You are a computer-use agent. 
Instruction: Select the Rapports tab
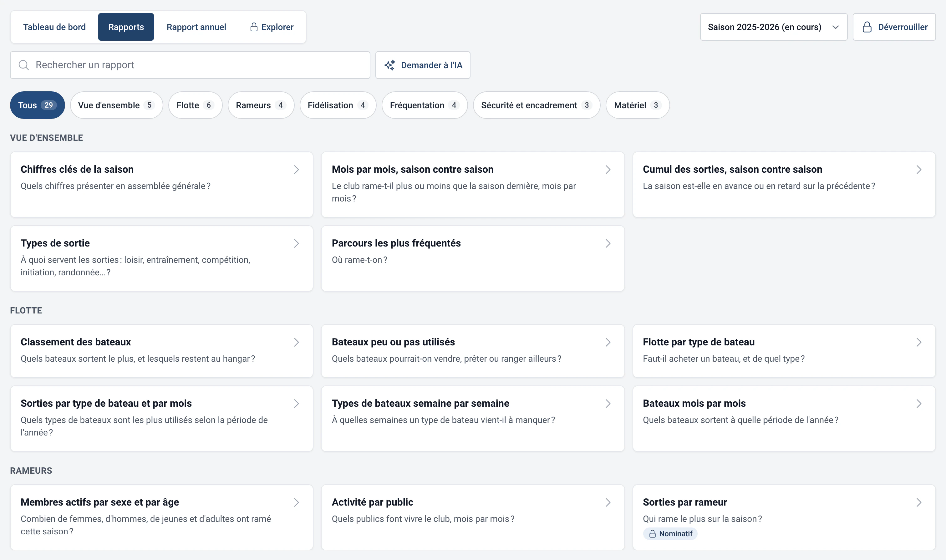(x=126, y=27)
